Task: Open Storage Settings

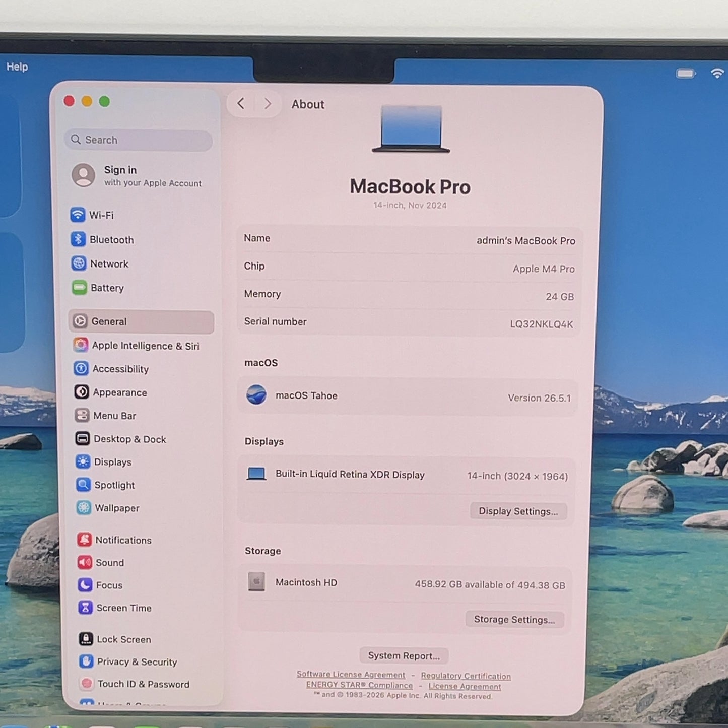Action: point(514,620)
